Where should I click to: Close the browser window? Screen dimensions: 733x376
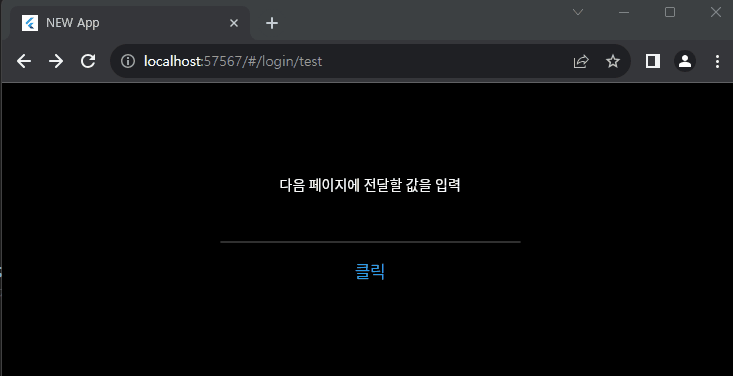716,12
